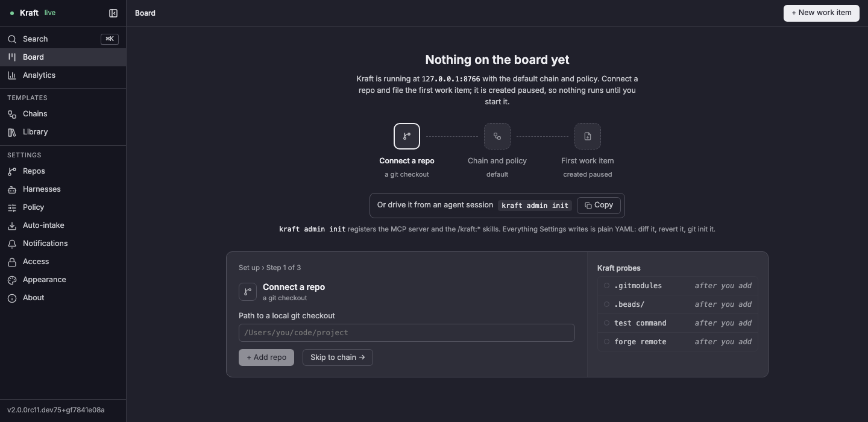
Task: Click the Chains link icon in sidebar
Action: 12,114
